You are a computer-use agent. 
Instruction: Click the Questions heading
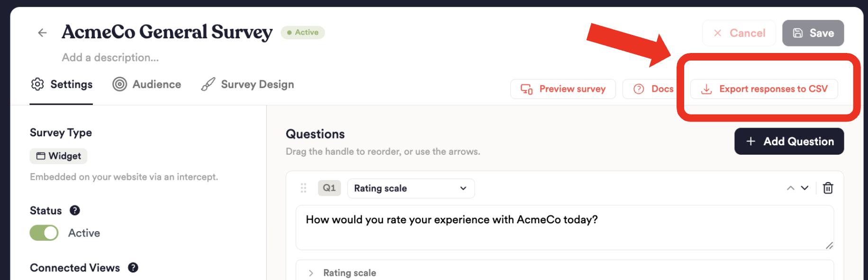pos(315,134)
